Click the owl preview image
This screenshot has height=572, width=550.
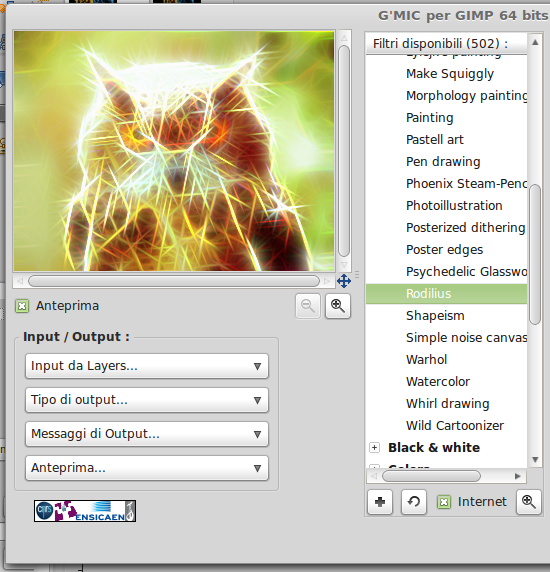coord(174,151)
